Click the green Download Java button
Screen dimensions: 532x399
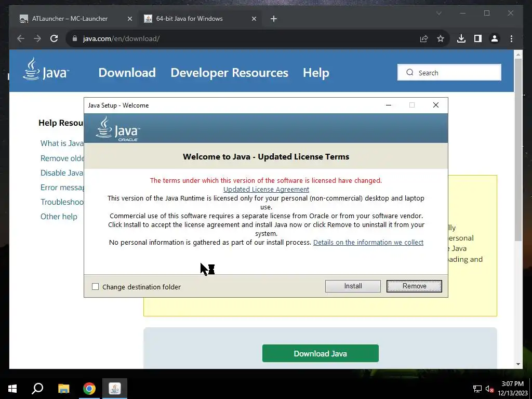pos(320,353)
